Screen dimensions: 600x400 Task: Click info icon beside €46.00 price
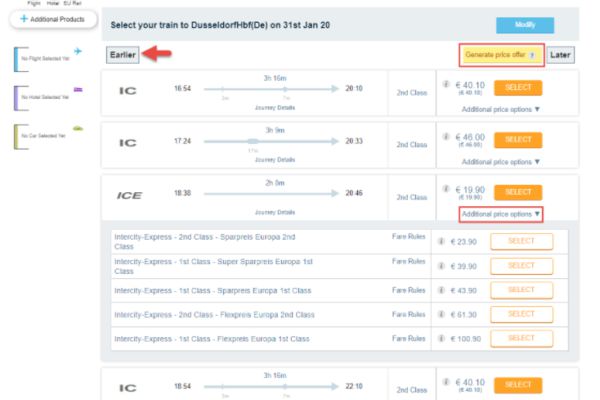443,138
